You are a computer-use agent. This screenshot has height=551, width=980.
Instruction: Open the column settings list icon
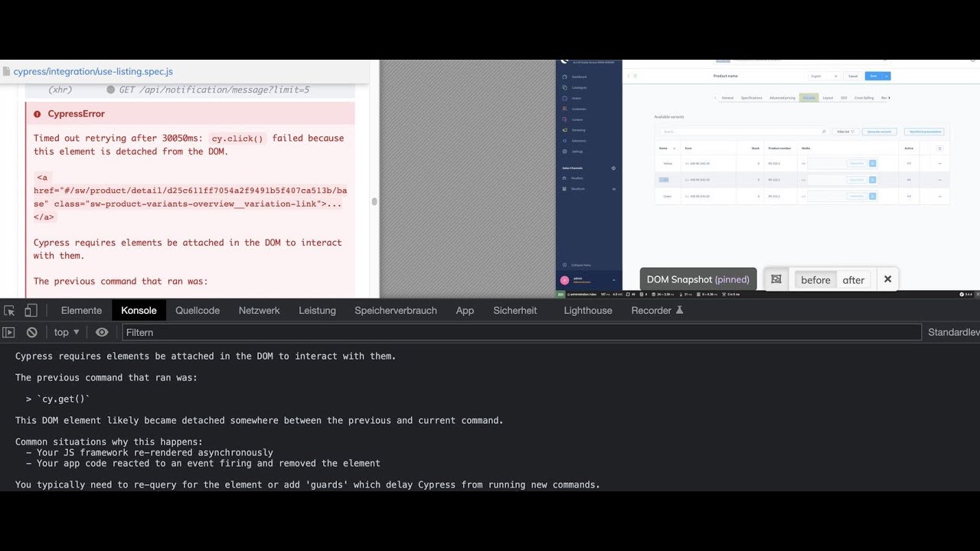(x=940, y=148)
